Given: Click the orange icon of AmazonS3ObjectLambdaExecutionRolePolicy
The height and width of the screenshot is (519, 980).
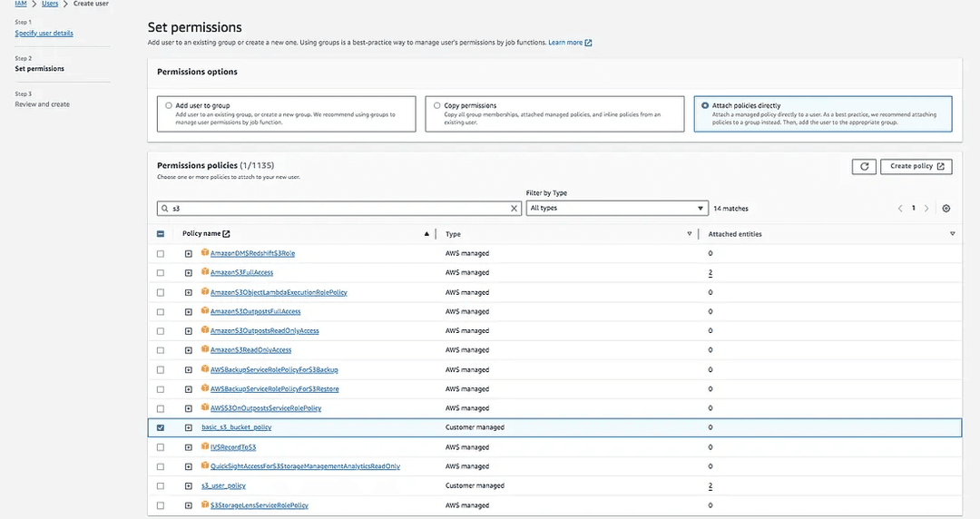Looking at the screenshot, I should pos(205,291).
